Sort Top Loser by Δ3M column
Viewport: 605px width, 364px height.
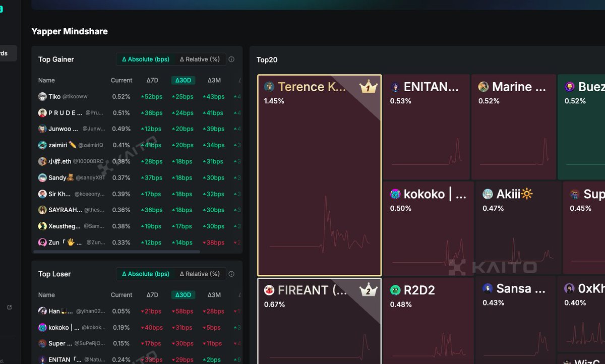click(x=214, y=295)
